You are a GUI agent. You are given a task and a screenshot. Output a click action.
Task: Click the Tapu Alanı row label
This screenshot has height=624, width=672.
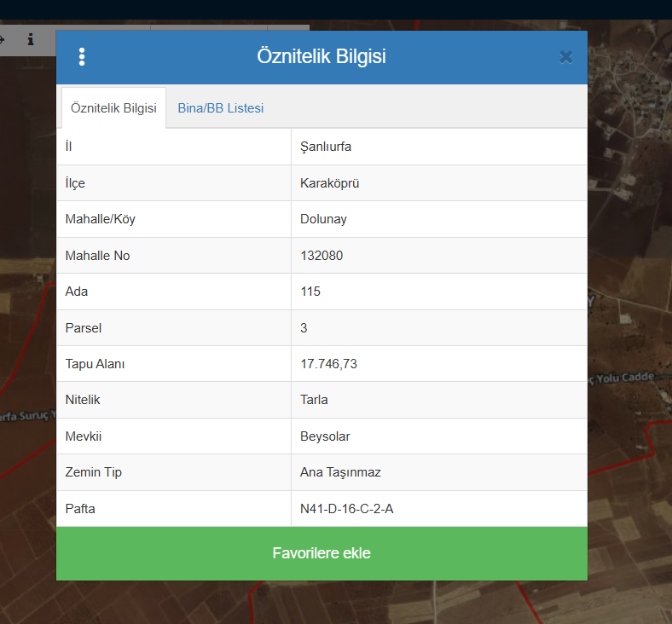coord(95,364)
